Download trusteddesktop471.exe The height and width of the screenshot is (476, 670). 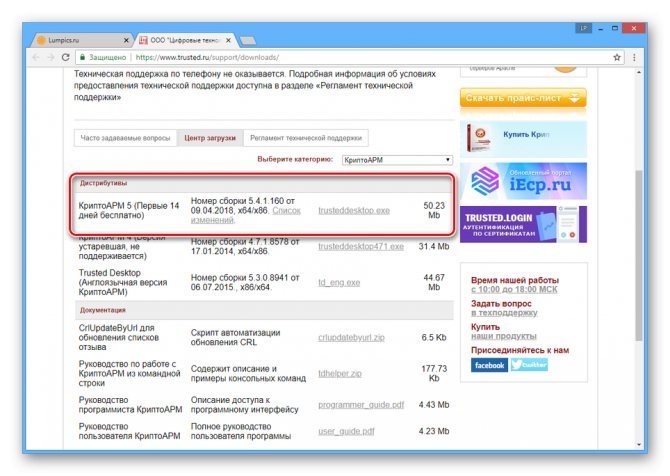click(361, 247)
